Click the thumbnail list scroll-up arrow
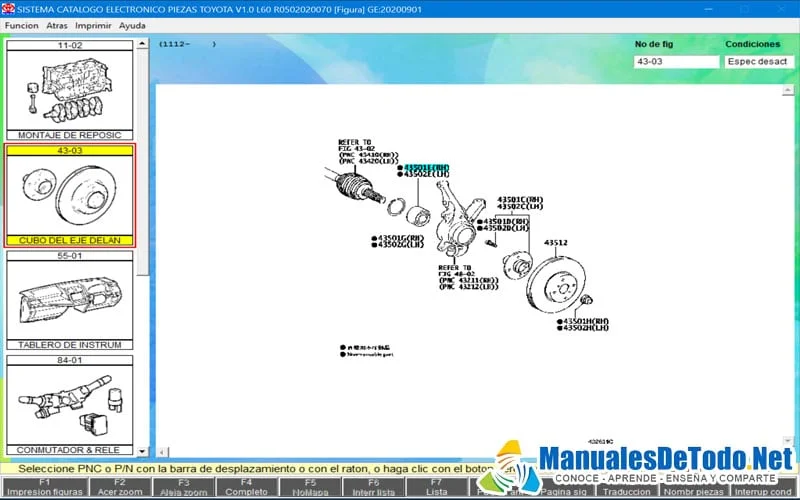This screenshot has width=800, height=500. [x=142, y=44]
